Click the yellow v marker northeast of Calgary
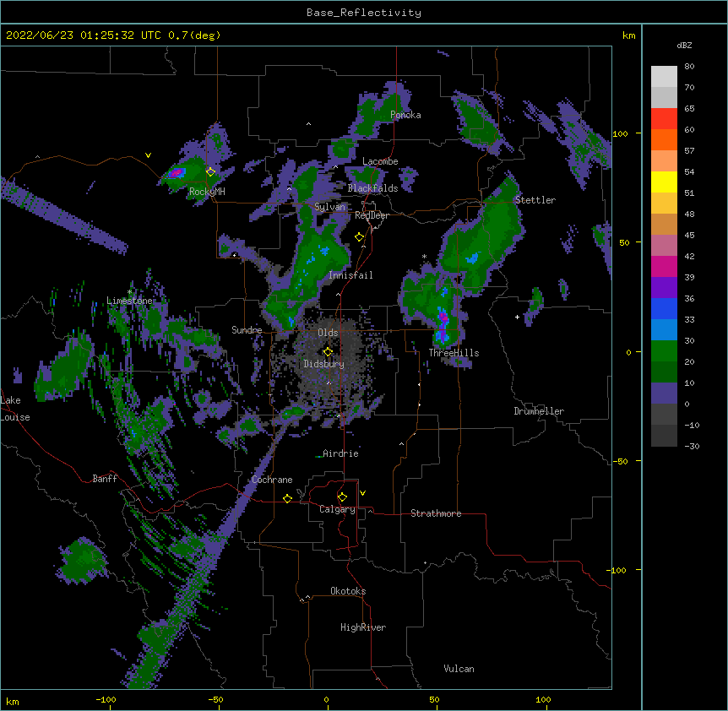This screenshot has width=728, height=711. pos(362,493)
